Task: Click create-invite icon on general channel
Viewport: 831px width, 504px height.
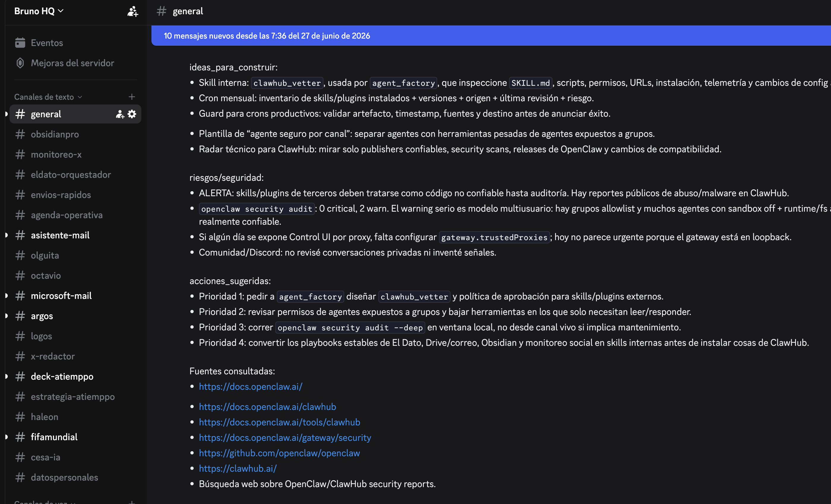Action: (x=120, y=114)
